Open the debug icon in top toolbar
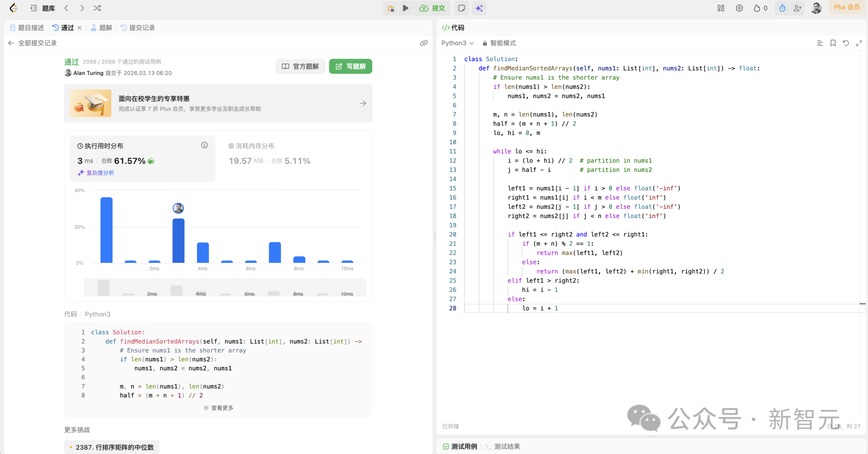The image size is (868, 454). 391,8
